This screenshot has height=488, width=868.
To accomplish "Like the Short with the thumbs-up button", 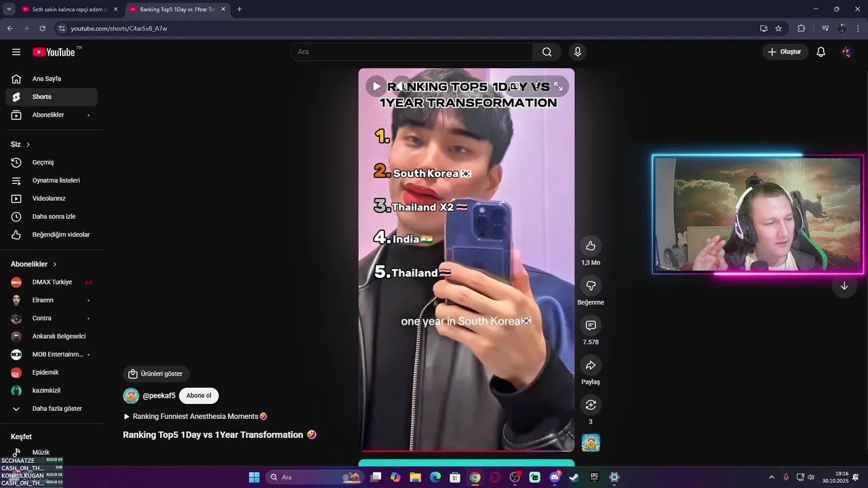I will (591, 246).
